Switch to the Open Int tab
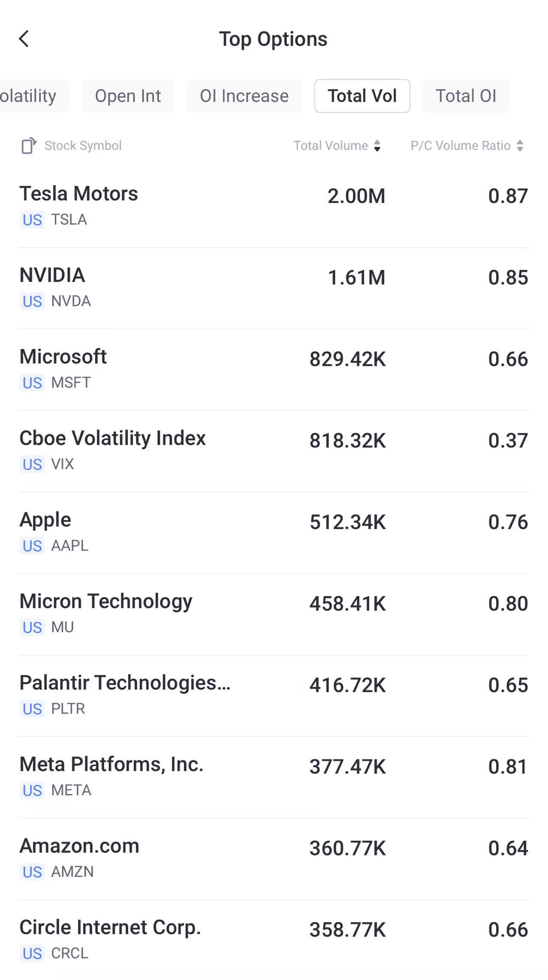Screen dimensions: 548x980 [x=128, y=96]
